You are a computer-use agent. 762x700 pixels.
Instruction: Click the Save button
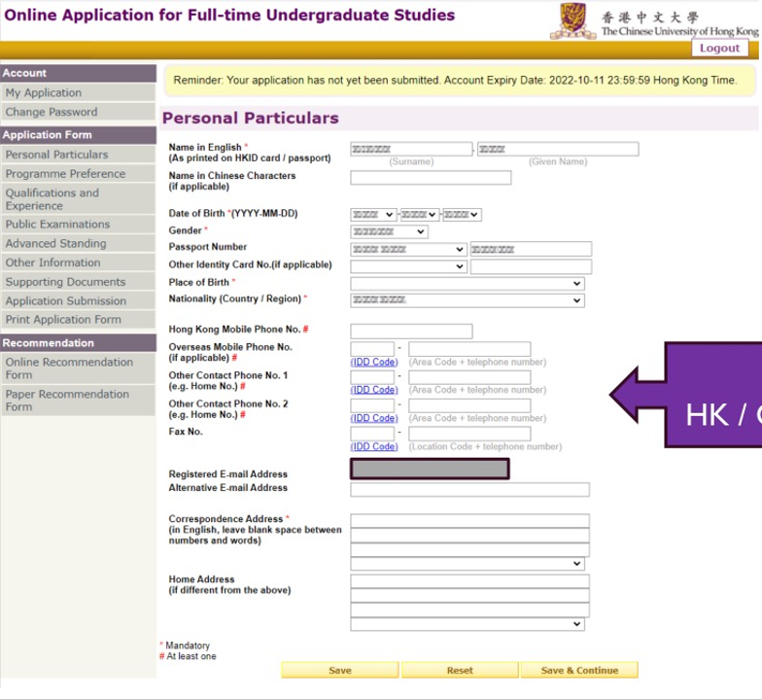coord(340,671)
